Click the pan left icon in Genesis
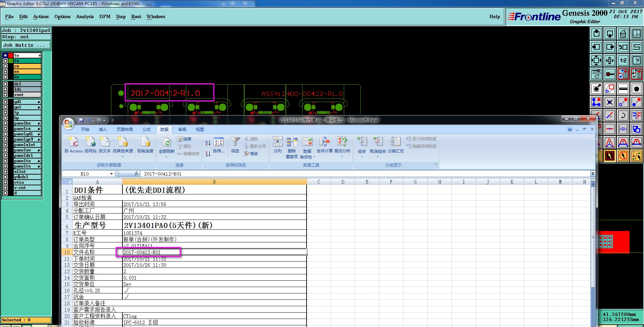The width and height of the screenshot is (644, 327). point(596,47)
